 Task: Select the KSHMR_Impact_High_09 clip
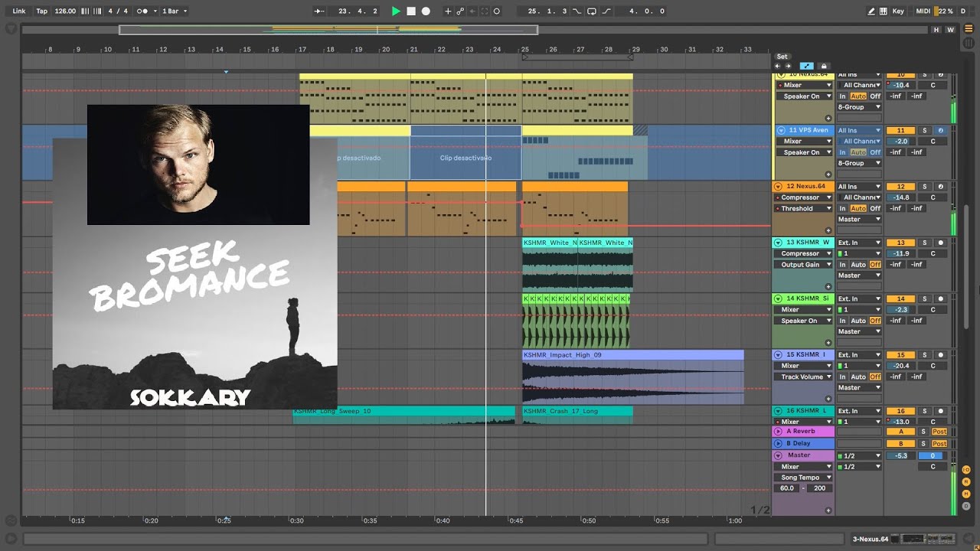[633, 355]
